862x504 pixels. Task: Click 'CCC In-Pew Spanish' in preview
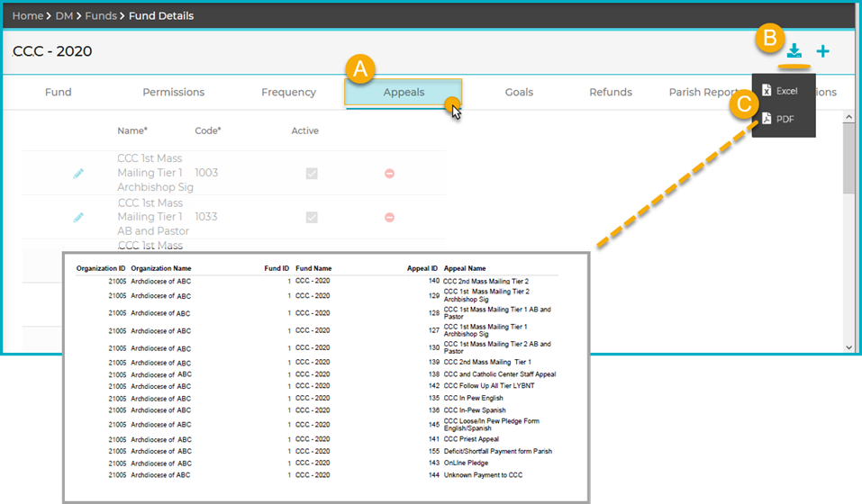(475, 410)
